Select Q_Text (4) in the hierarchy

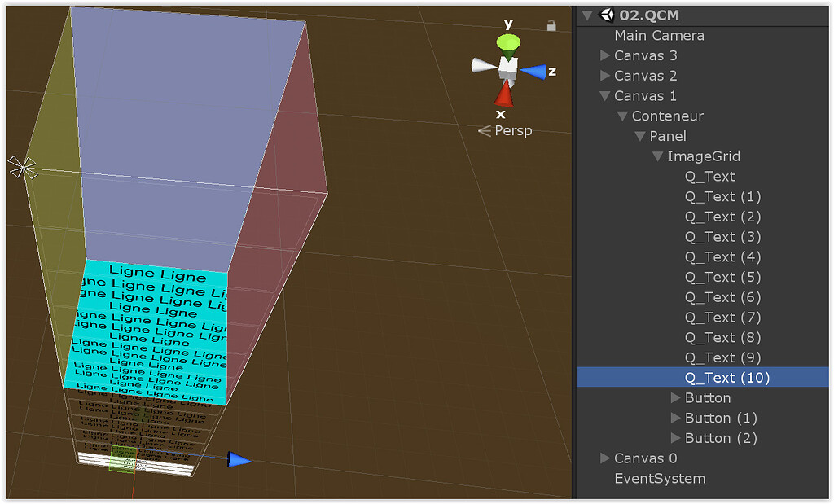(x=722, y=256)
